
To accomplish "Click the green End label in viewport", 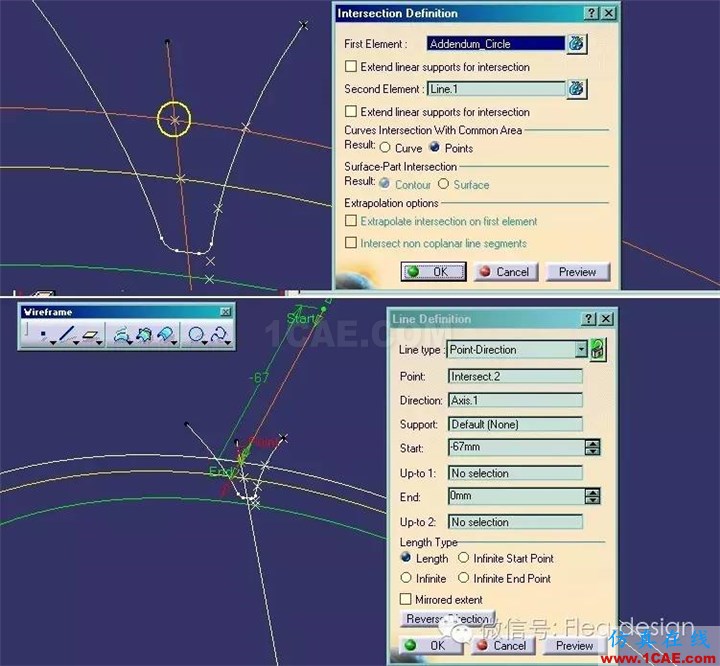I will [x=222, y=471].
